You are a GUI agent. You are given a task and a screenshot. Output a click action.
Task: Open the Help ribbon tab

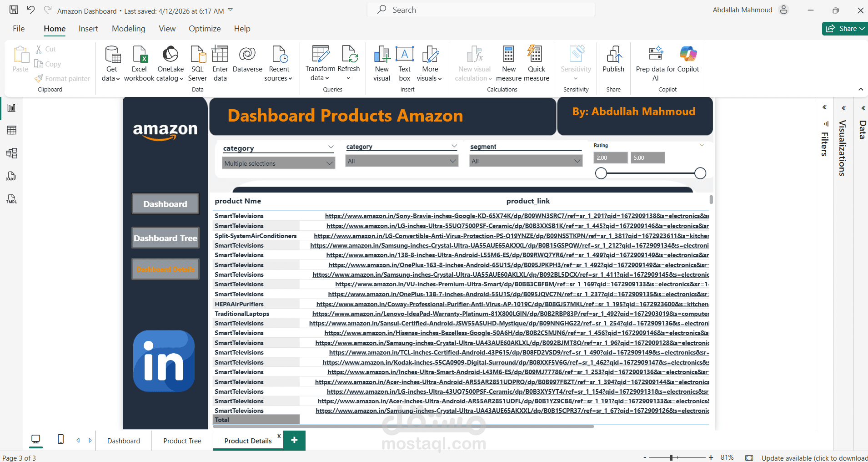[x=242, y=29]
